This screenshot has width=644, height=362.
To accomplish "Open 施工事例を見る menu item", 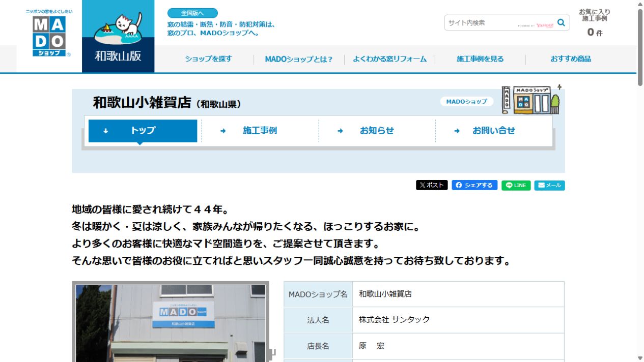I will 480,59.
